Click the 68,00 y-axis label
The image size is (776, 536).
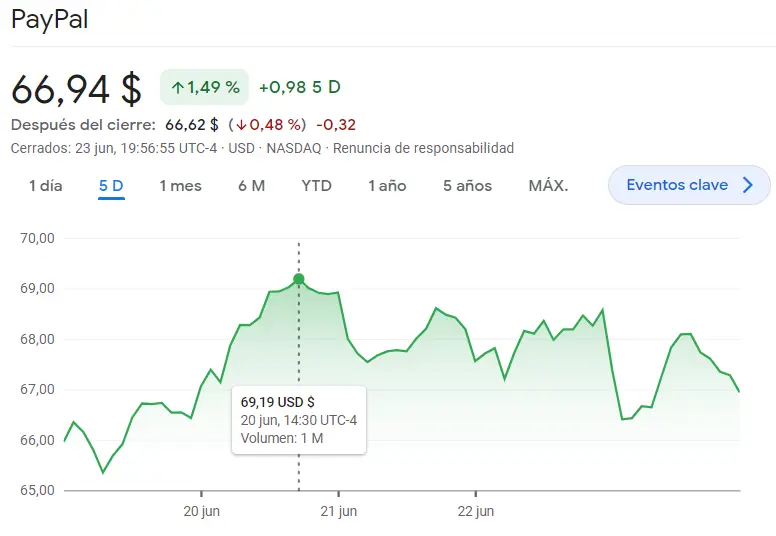tap(37, 339)
